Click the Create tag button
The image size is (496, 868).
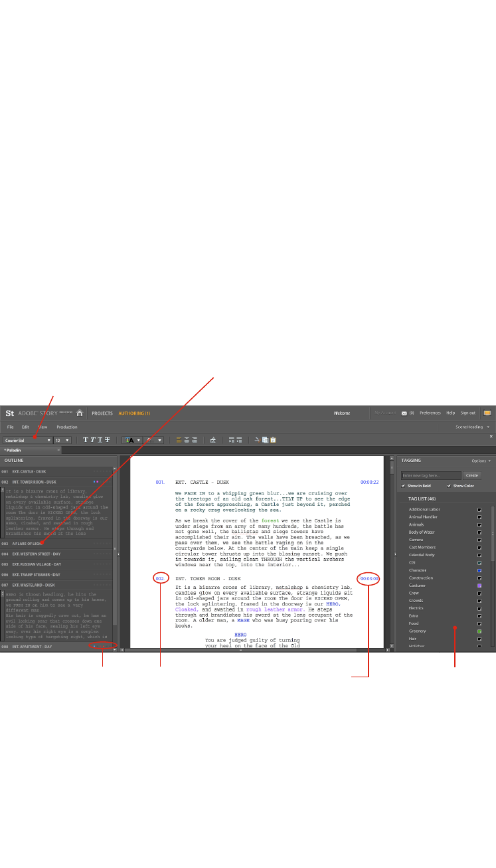(x=471, y=475)
